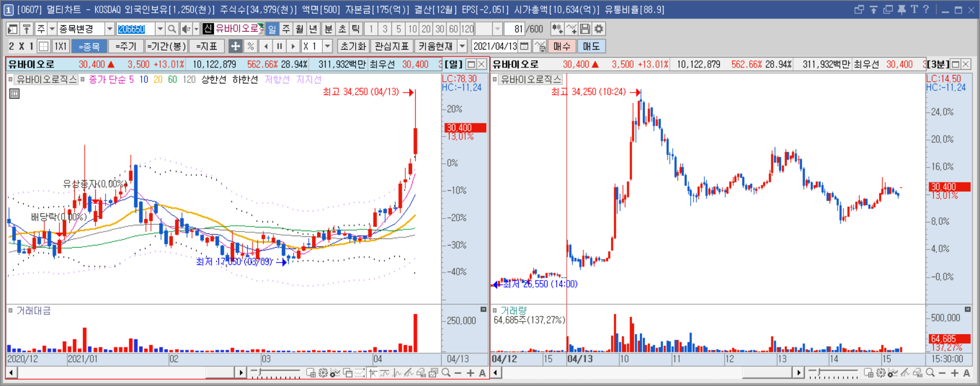Click the crosshair move cursor icon
Screen dimensions: 980x386
click(235, 46)
